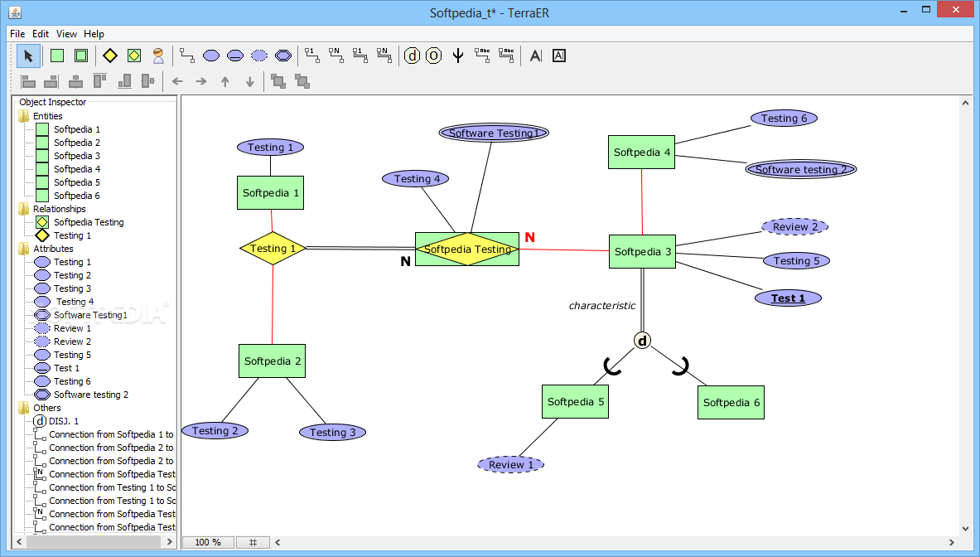Viewport: 980px width, 557px height.
Task: Click the move right arrow icon
Action: pos(201,81)
